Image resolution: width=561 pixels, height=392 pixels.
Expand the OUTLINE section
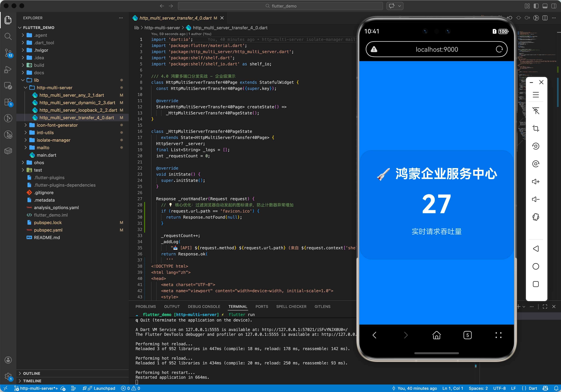tap(32, 373)
